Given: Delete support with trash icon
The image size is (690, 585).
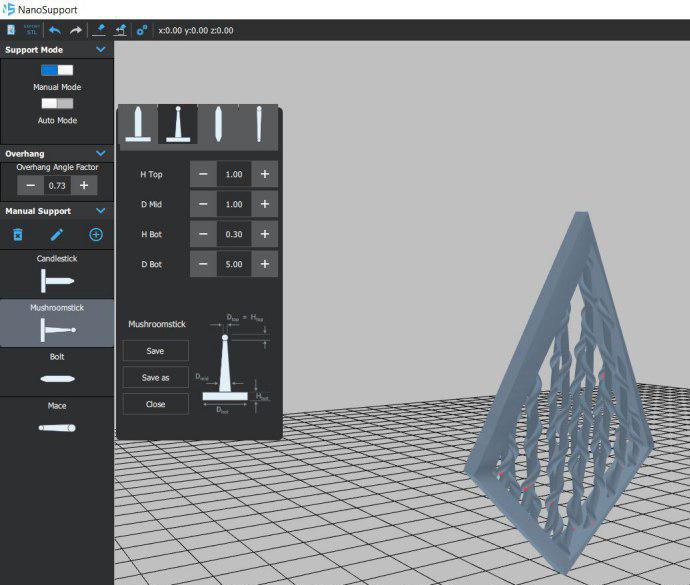Looking at the screenshot, I should (18, 235).
